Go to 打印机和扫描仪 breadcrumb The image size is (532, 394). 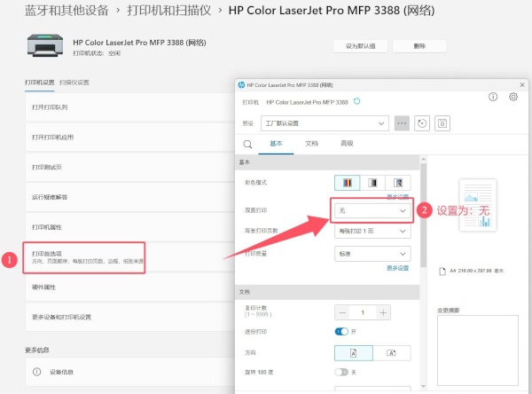(x=169, y=11)
